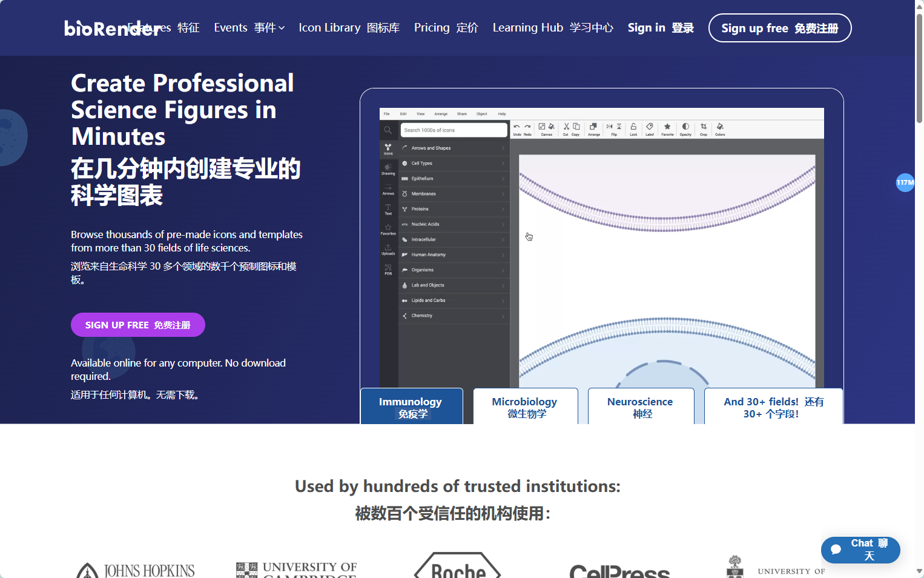Expand Arrows and Shapes category chevron

pyautogui.click(x=503, y=148)
